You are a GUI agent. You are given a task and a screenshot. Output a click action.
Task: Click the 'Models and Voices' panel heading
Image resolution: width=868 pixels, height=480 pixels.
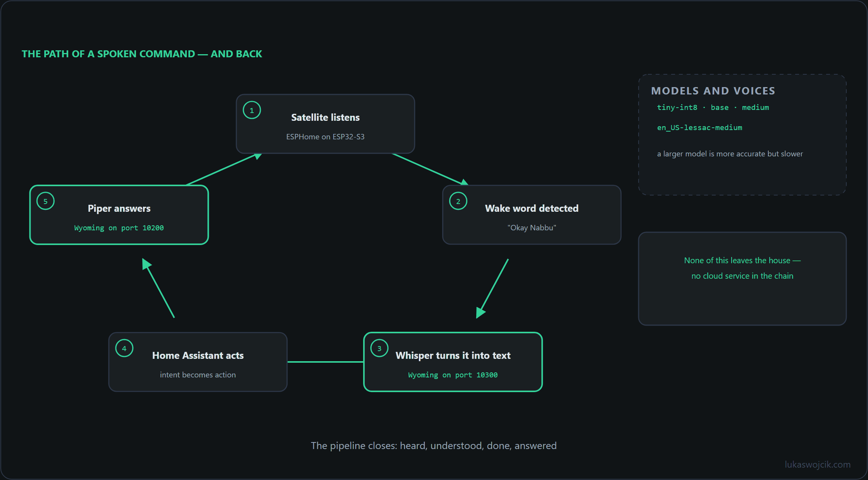[713, 91]
